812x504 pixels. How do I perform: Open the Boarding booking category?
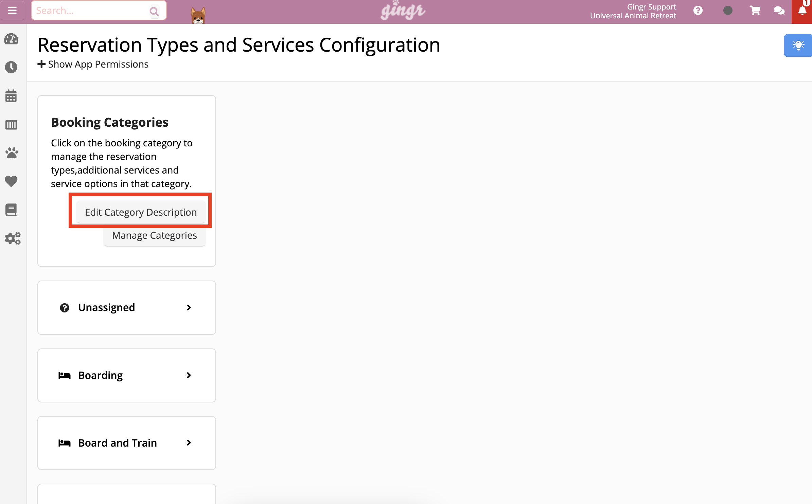[x=127, y=375]
